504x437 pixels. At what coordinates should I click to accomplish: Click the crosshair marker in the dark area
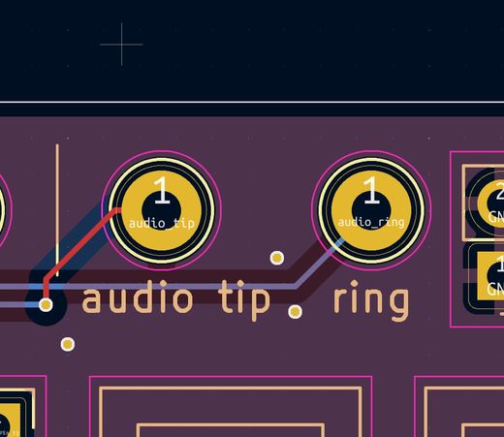point(121,45)
